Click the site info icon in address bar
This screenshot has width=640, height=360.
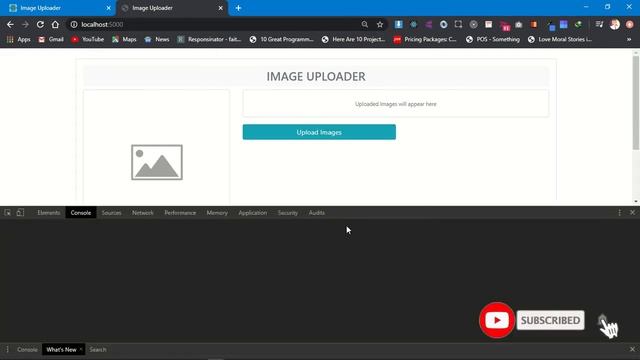tap(74, 24)
